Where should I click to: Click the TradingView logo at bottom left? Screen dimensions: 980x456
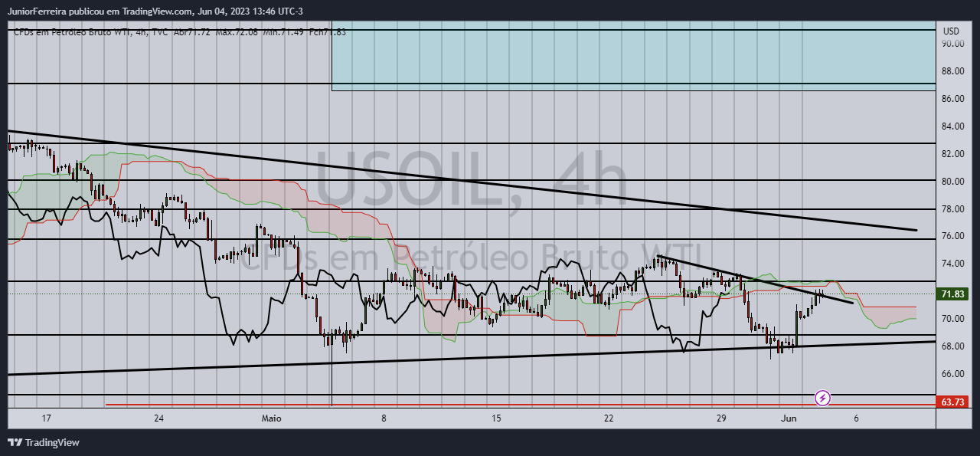tap(44, 442)
